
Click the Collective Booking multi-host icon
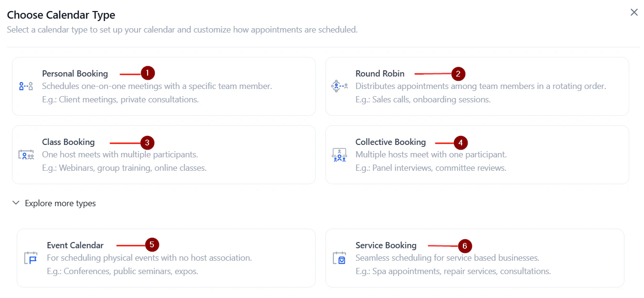tap(339, 155)
